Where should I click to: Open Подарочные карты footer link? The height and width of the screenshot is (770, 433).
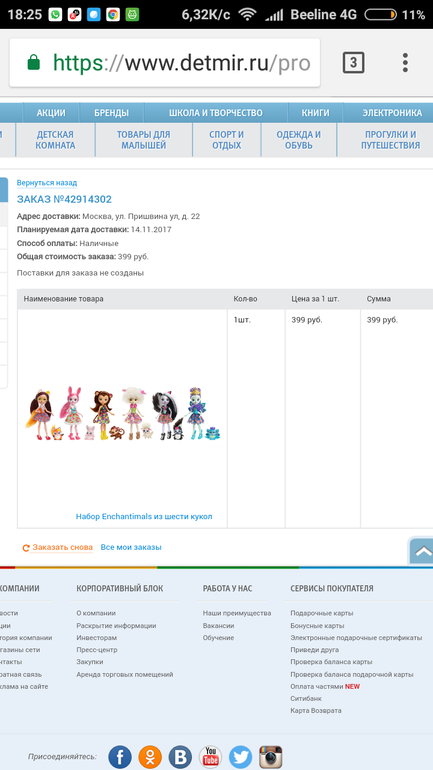tap(322, 613)
